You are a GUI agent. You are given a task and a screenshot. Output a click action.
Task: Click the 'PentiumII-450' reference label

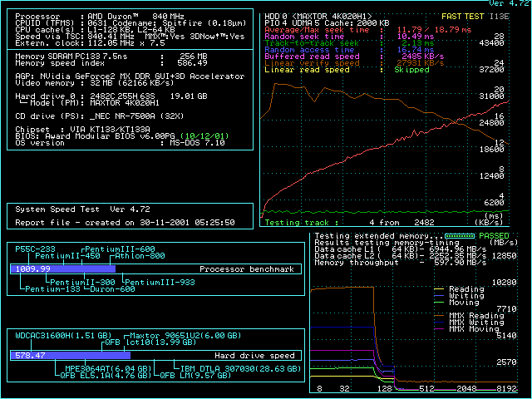click(67, 256)
